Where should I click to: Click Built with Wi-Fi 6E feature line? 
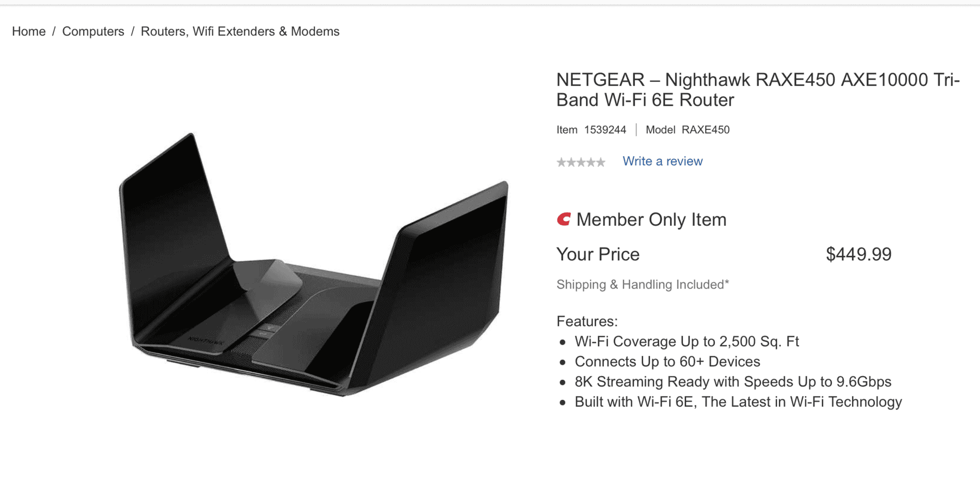[738, 402]
